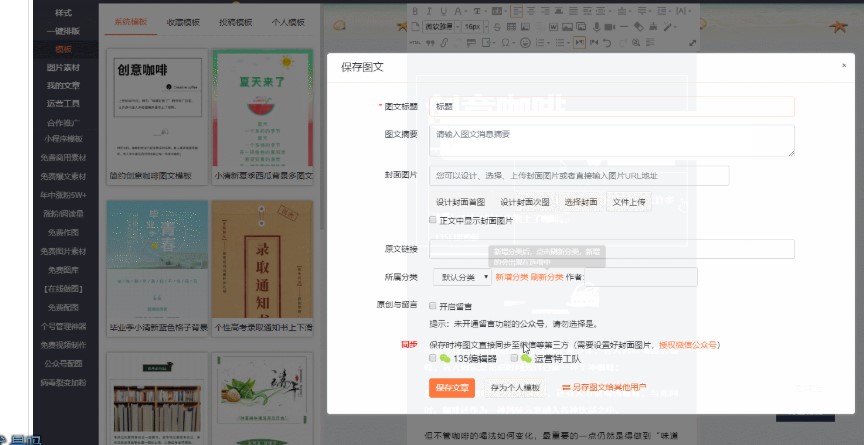This screenshot has height=445, width=864.
Task: Click the microphone audio insert icon
Action: (x=596, y=27)
